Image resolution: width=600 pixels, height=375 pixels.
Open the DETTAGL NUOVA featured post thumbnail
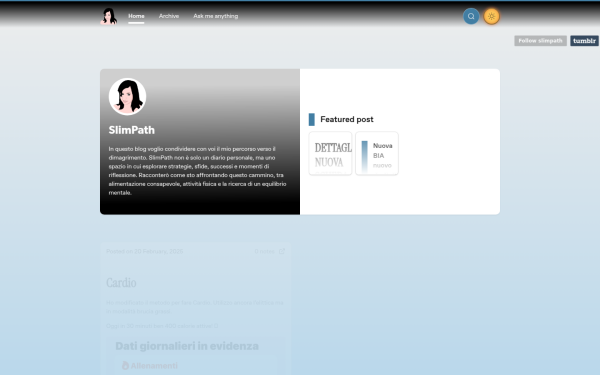(x=330, y=153)
